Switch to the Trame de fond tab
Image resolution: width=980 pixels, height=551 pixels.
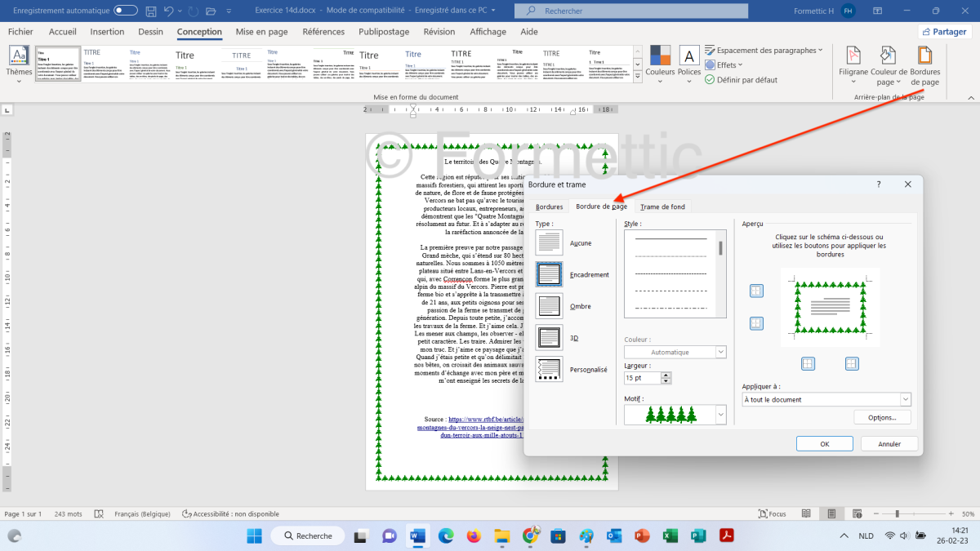click(x=662, y=207)
